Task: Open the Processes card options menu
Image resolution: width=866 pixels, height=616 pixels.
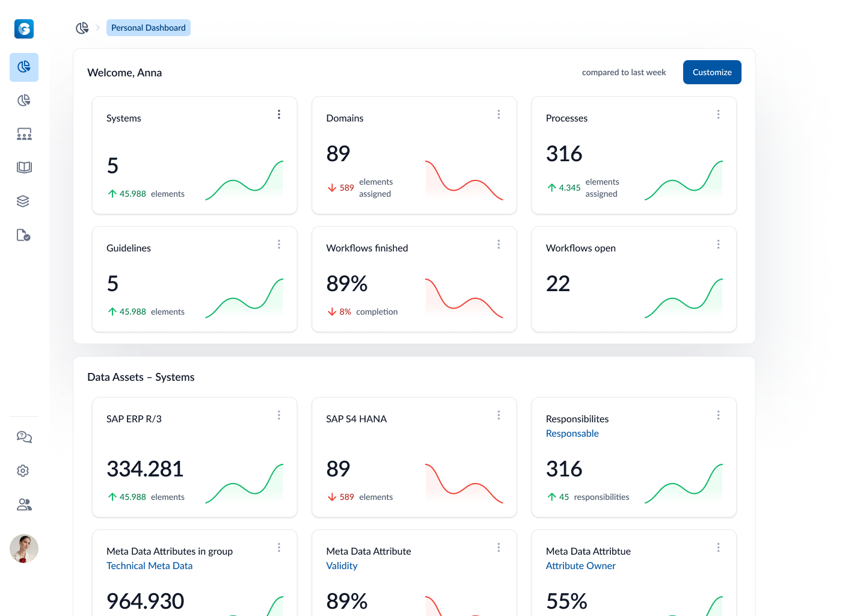Action: 718,114
